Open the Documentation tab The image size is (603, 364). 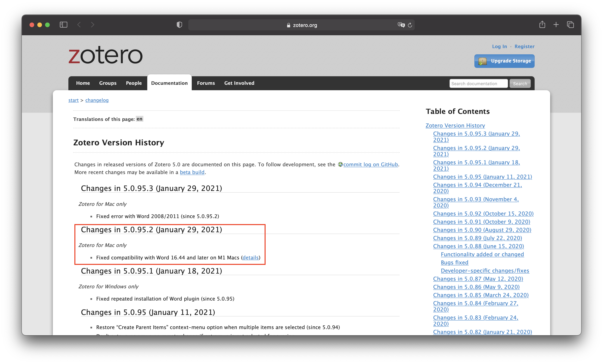[x=169, y=83]
